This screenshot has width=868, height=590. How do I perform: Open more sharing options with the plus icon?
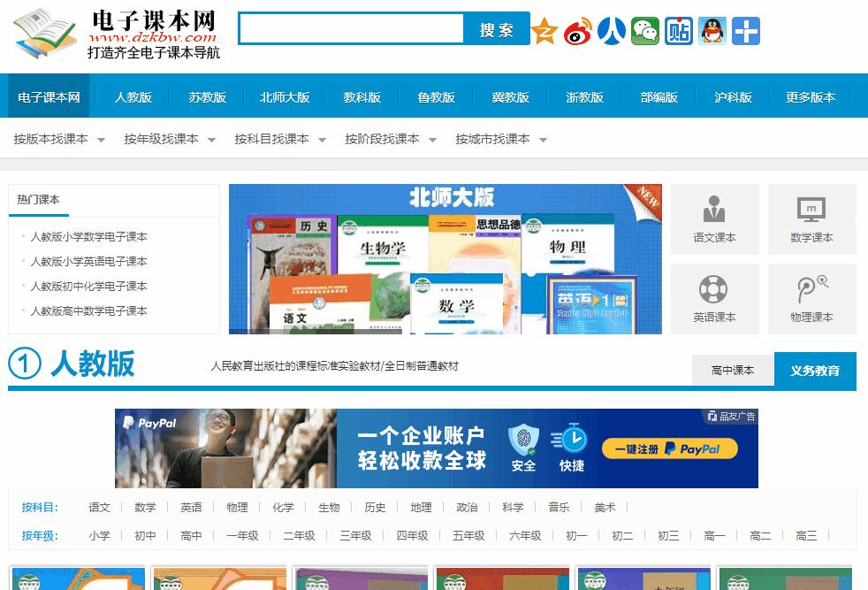pos(745,29)
